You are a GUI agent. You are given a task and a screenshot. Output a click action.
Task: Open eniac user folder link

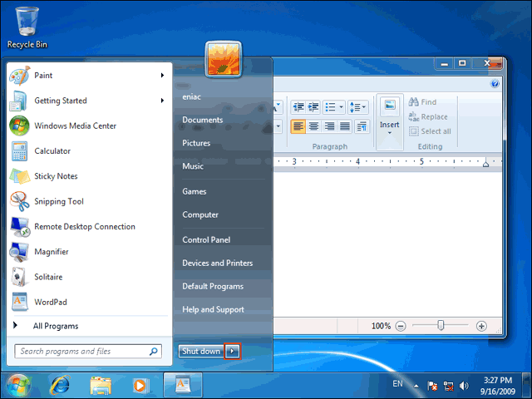click(x=192, y=97)
